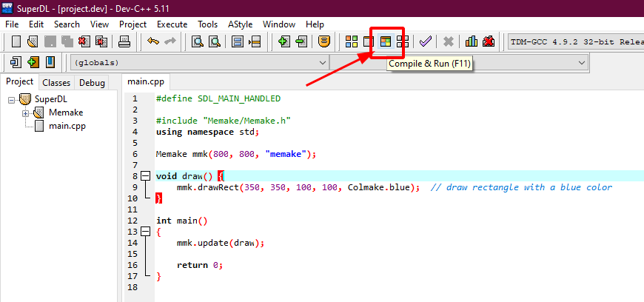Open the Tools menu
This screenshot has height=302, width=644.
pos(208,24)
